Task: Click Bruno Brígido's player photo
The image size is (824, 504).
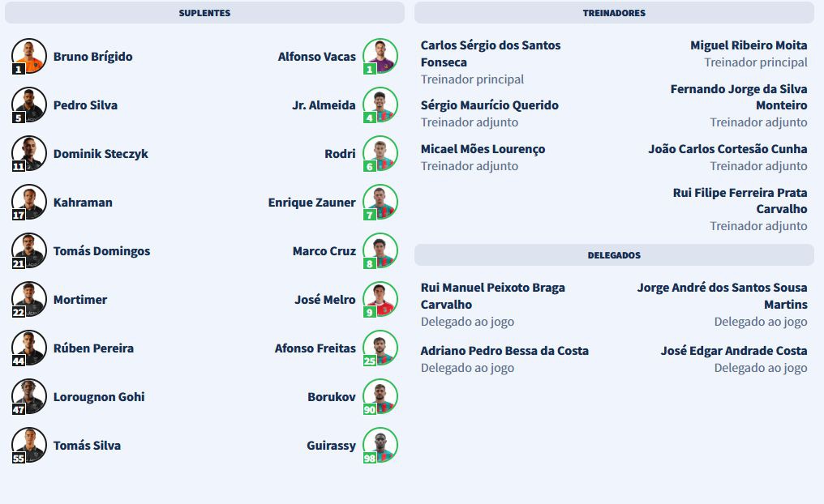Action: tap(29, 56)
